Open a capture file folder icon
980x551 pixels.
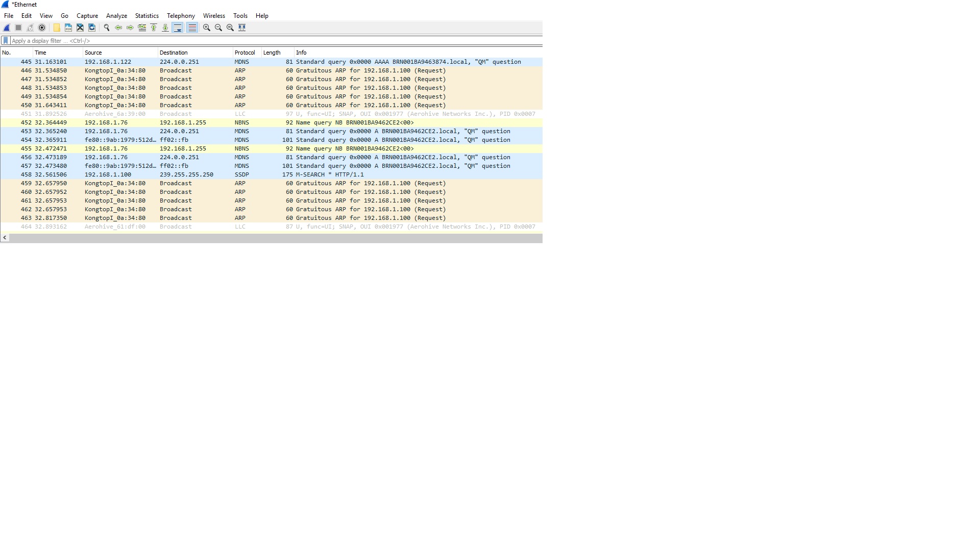pos(57,28)
